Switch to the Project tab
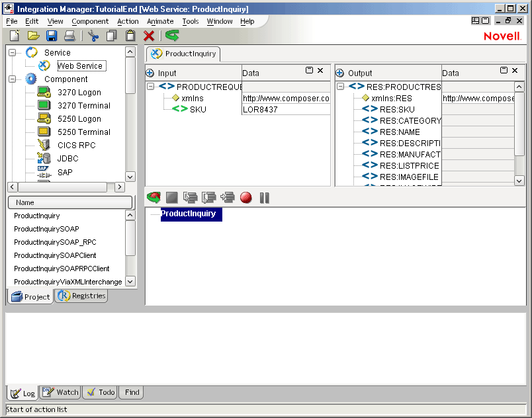Screen dimensions: 532x418 point(30,296)
